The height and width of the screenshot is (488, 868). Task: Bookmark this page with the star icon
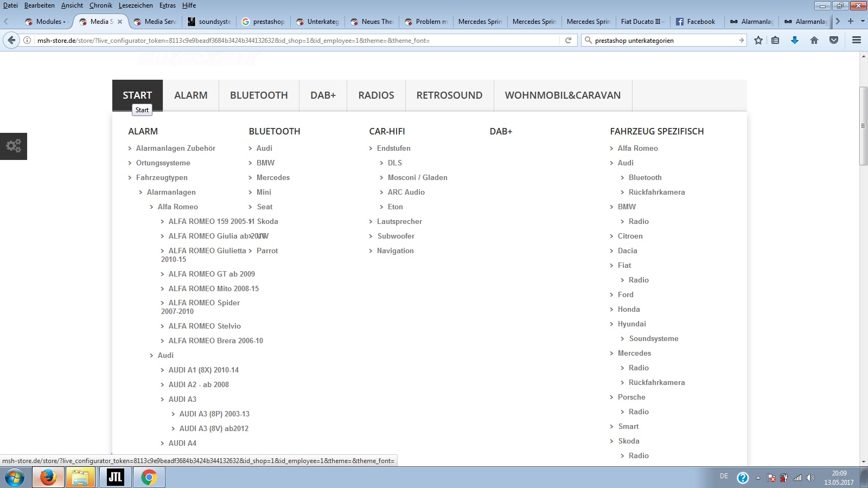[758, 40]
